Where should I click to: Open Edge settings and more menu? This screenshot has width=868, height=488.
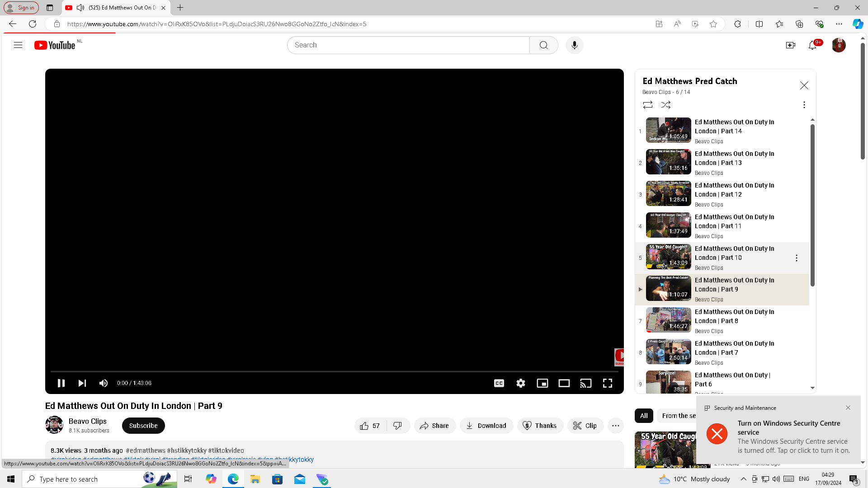click(x=839, y=24)
